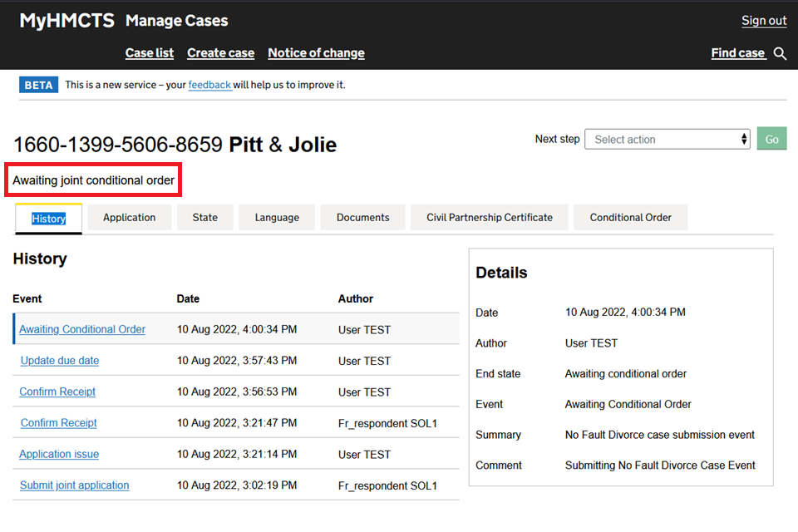Open the Awaiting Conditional Order event
This screenshot has width=798, height=532.
click(82, 329)
